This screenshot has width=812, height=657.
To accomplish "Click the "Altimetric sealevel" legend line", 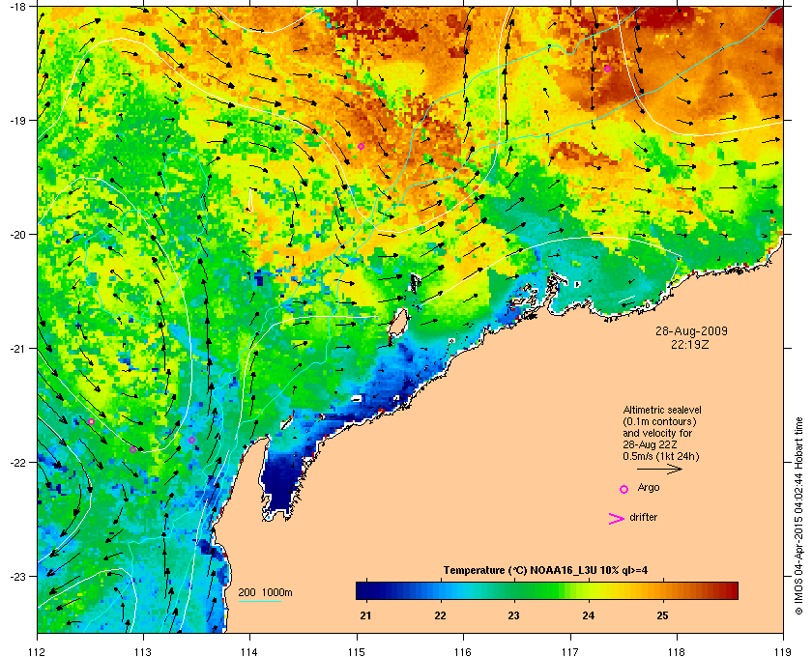I will point(662,410).
